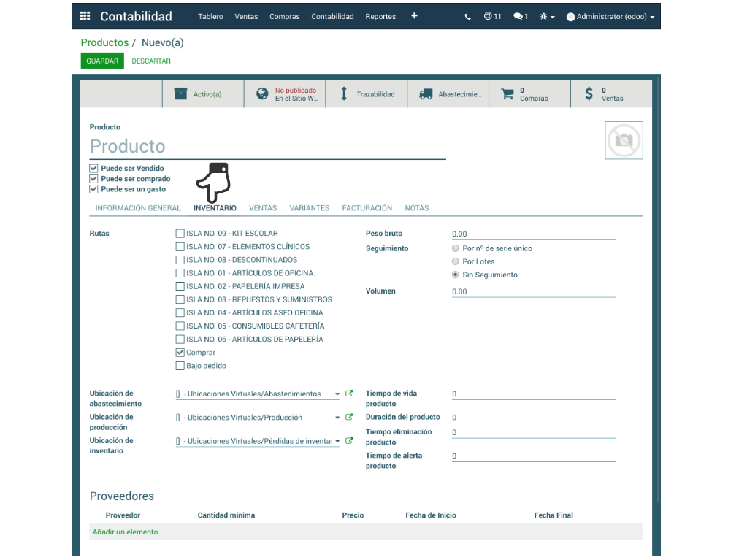The width and height of the screenshot is (747, 560).
Task: Click the globe website publish icon
Action: [x=262, y=94]
